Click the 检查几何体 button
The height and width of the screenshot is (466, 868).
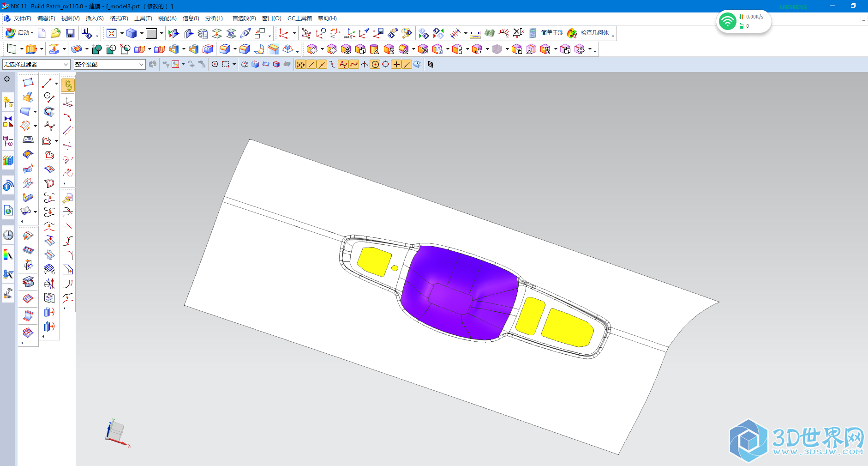[589, 33]
